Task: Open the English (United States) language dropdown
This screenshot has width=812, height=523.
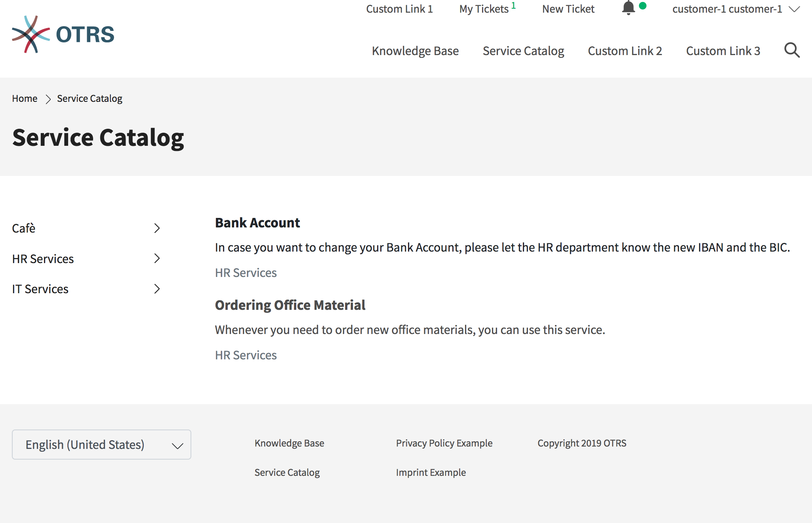Action: (x=101, y=445)
